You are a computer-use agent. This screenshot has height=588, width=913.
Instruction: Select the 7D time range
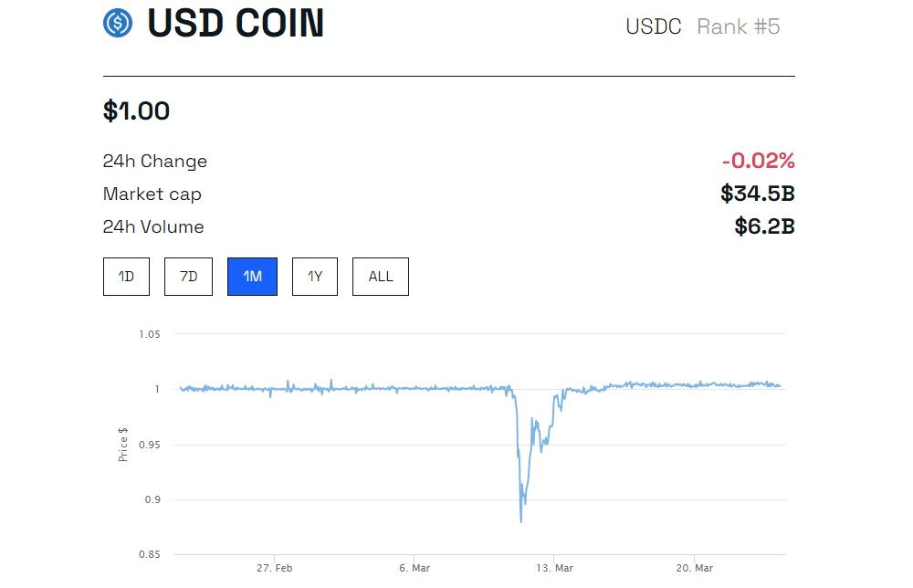188,277
